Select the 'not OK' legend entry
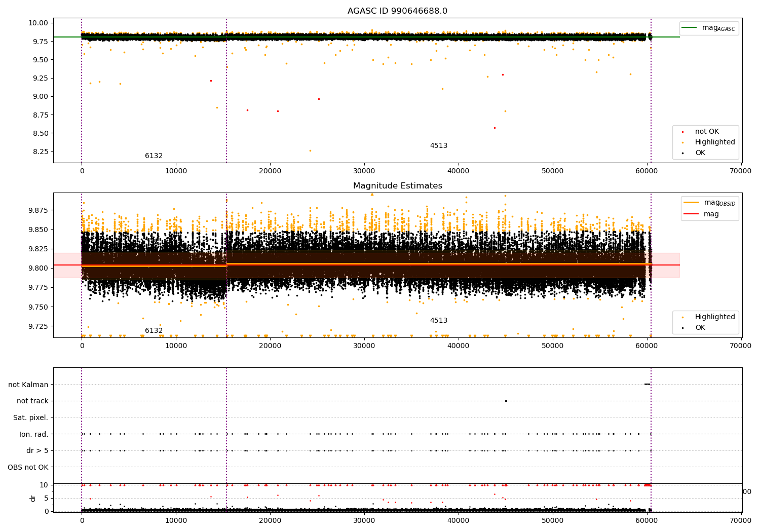 click(x=707, y=132)
